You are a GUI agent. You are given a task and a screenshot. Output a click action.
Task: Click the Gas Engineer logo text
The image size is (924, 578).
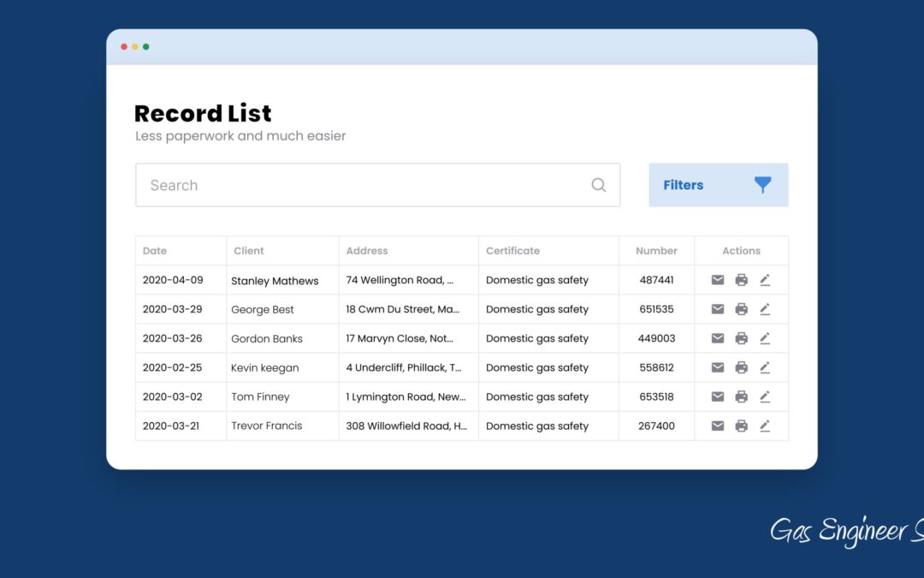click(x=843, y=532)
